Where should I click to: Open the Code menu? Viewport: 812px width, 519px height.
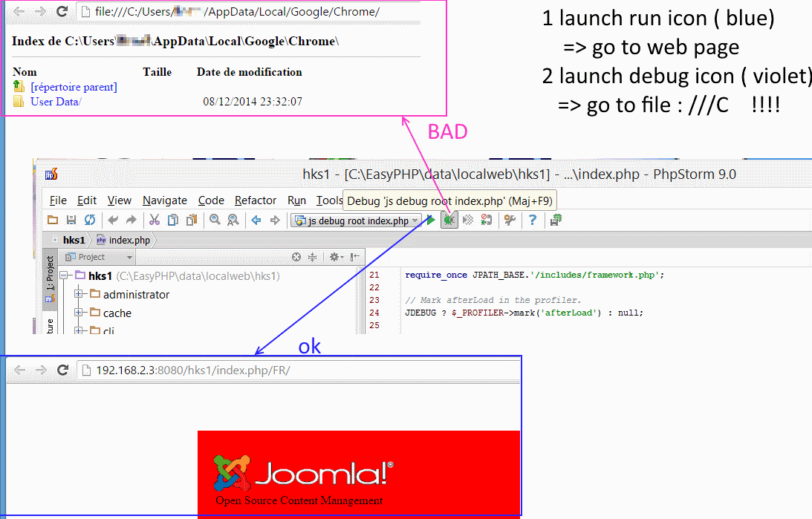(211, 200)
